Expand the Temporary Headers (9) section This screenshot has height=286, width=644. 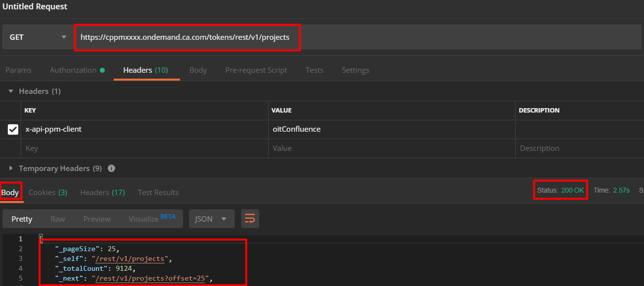[11, 168]
